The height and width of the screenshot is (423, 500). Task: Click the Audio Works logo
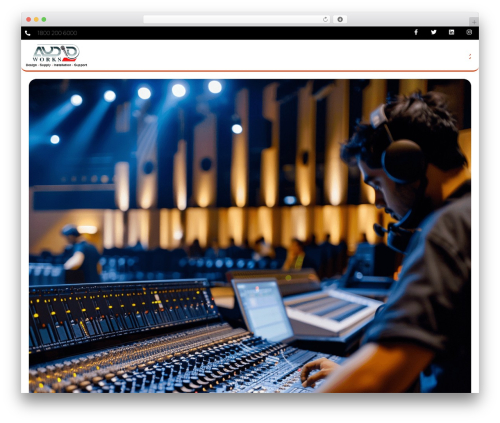click(56, 55)
